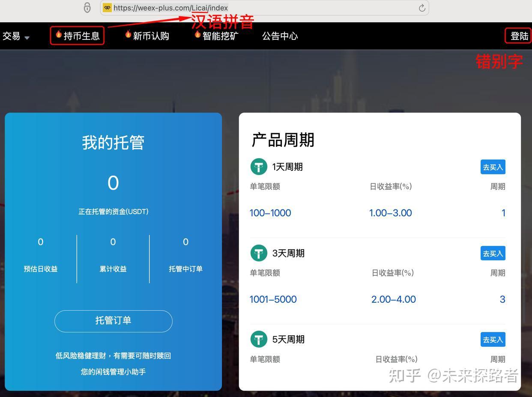Image resolution: width=532 pixels, height=397 pixels.
Task: Click the site icon inside the URL field
Action: point(107,7)
